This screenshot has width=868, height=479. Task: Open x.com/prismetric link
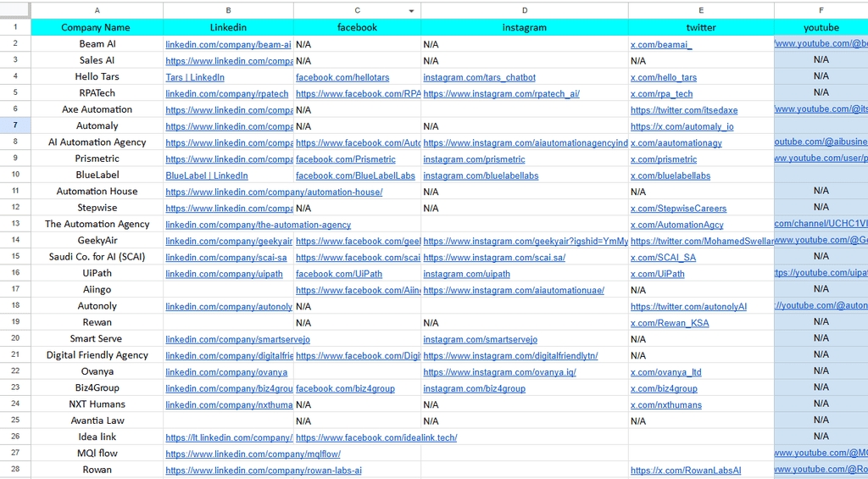tap(664, 159)
